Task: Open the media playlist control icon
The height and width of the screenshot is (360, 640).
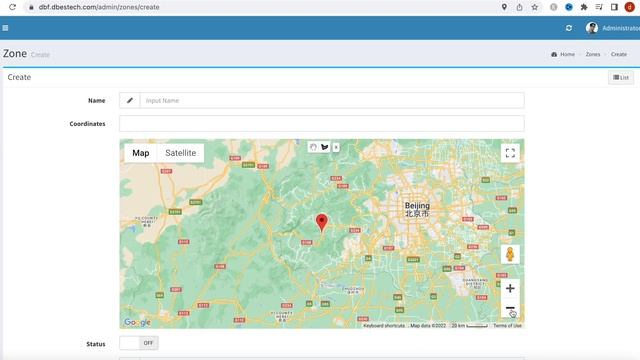Action: [599, 7]
